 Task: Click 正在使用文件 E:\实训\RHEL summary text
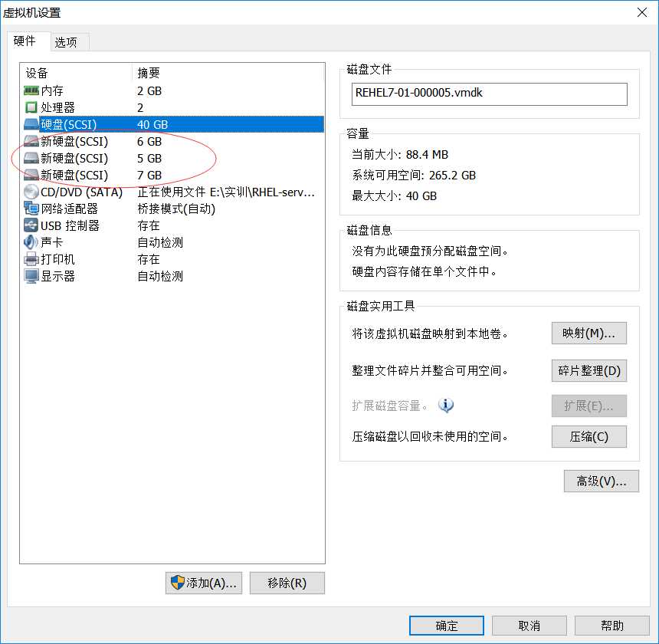tap(226, 192)
